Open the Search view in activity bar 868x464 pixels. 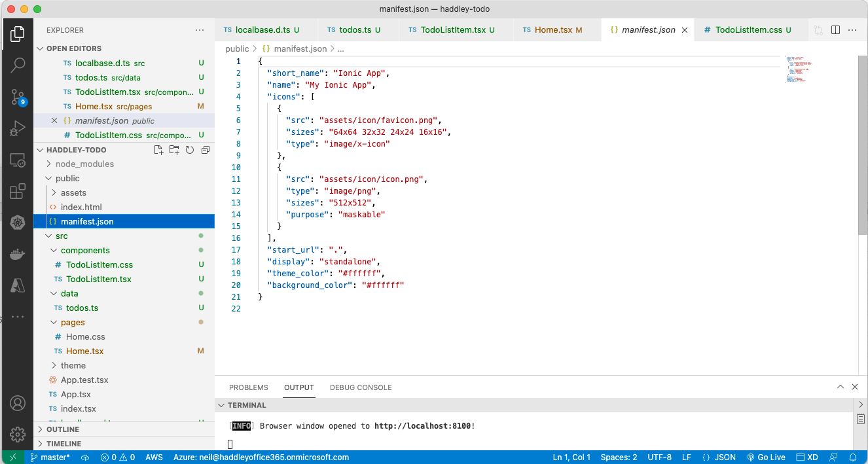[18, 65]
